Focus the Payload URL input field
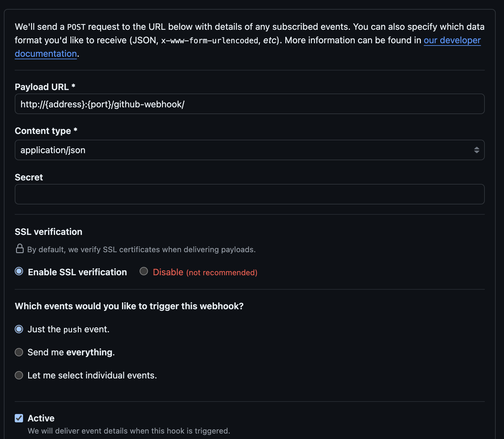Image resolution: width=504 pixels, height=439 pixels. 249,104
